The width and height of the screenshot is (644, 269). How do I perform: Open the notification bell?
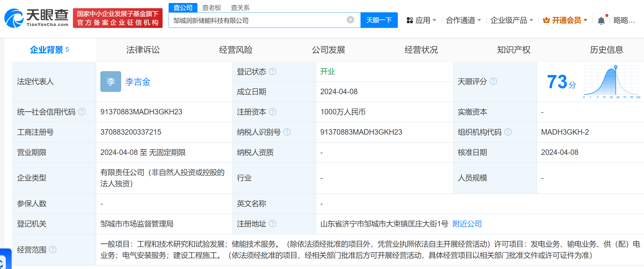[x=601, y=21]
